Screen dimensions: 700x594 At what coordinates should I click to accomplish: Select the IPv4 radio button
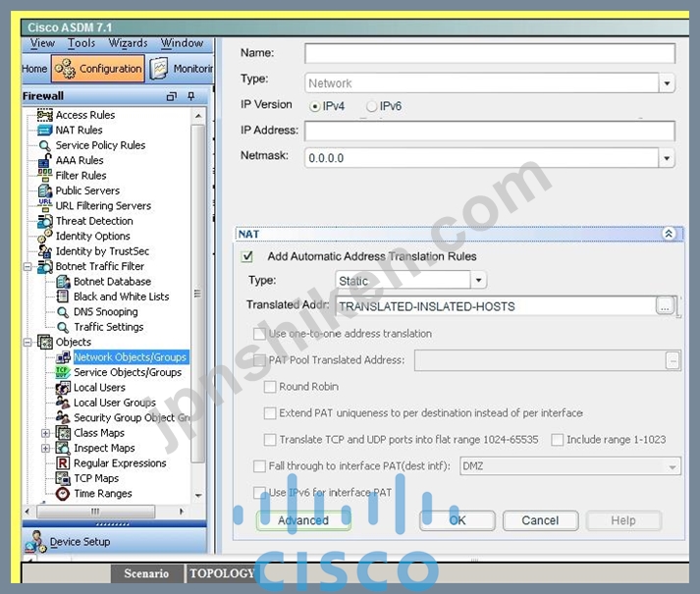click(x=315, y=106)
